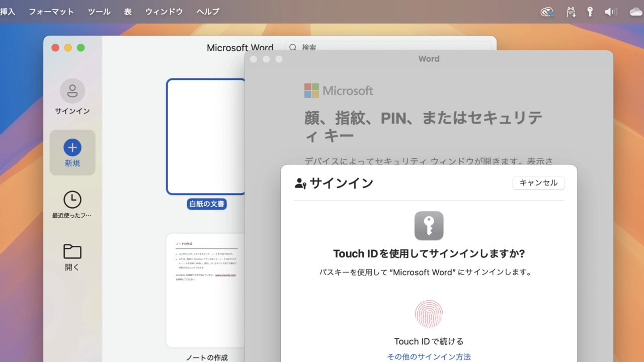Click the 検索 search field
644x362 pixels.
pyautogui.click(x=388, y=47)
